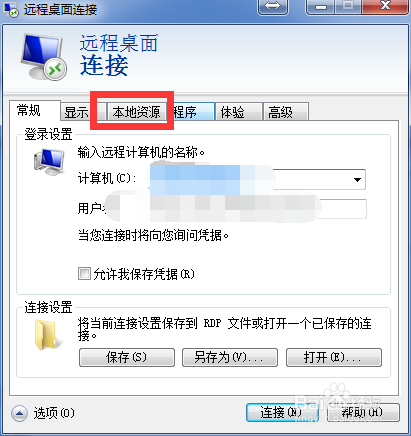Click the 连接(N) button
Viewport: 411px width, 436px height.
[x=282, y=413]
